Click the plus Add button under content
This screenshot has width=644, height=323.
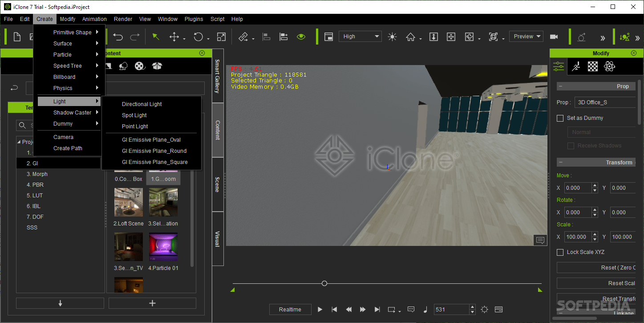click(152, 303)
